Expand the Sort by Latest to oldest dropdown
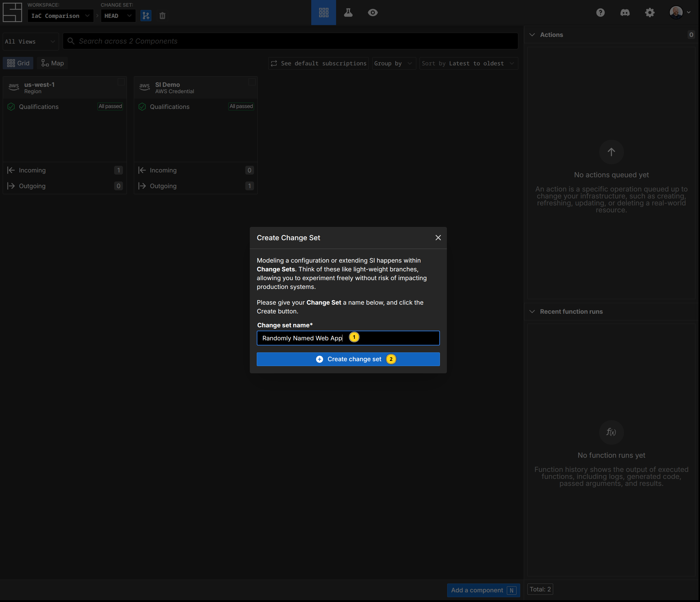This screenshot has width=700, height=602. point(468,64)
